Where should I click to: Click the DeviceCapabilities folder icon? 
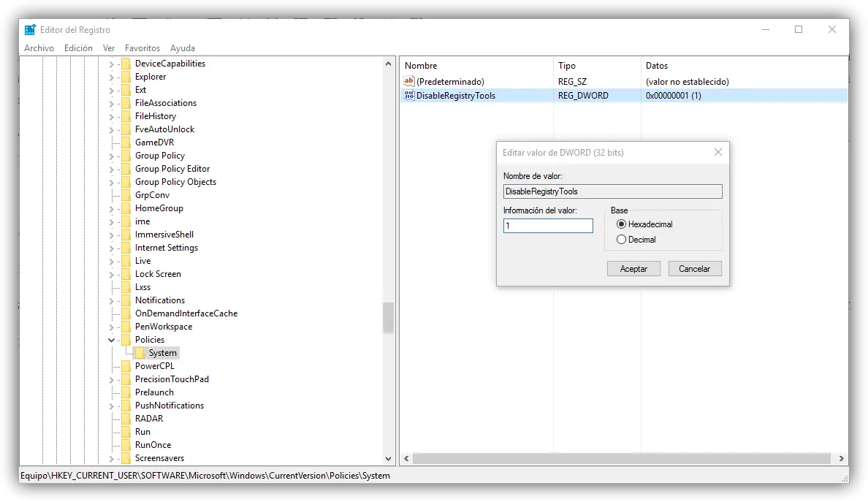coord(126,64)
